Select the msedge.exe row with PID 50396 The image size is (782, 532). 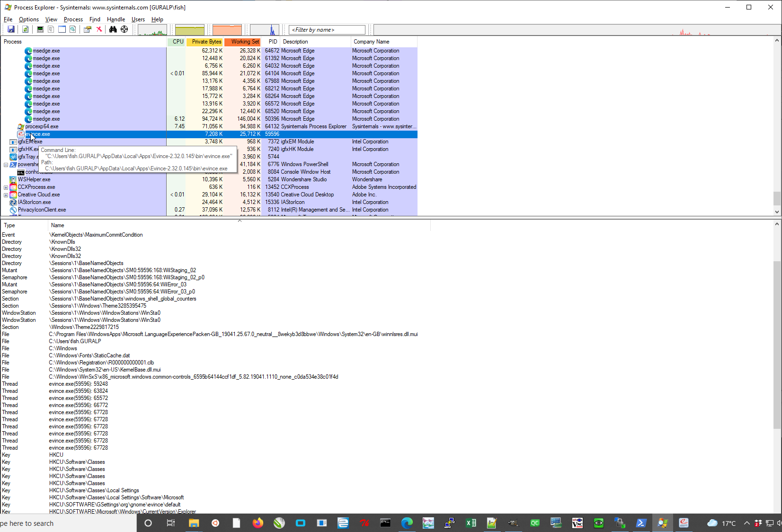tap(209, 119)
